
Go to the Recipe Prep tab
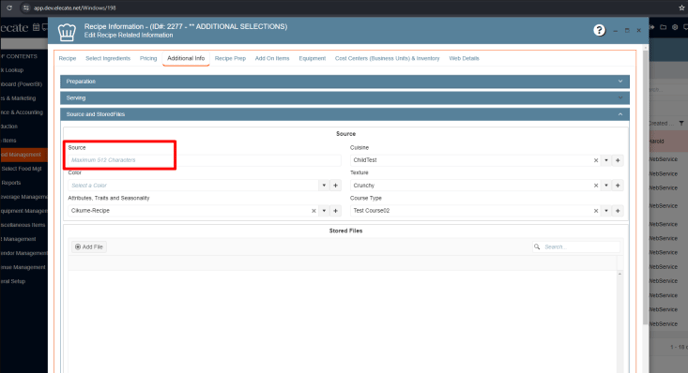[230, 58]
